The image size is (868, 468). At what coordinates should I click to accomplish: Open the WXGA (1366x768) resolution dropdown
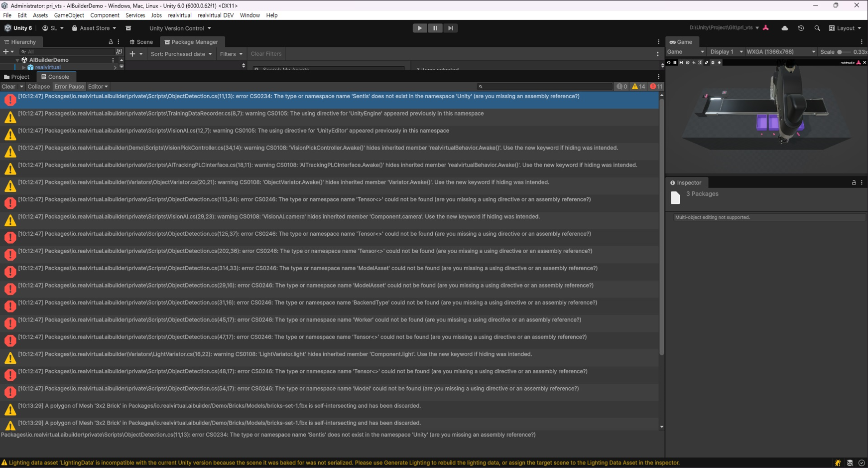780,52
